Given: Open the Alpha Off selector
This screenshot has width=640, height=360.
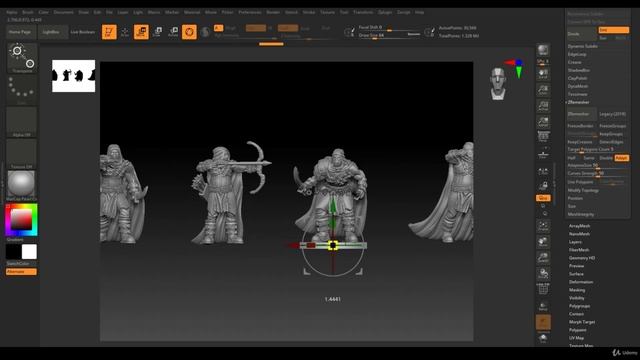Looking at the screenshot, I should coord(22,122).
